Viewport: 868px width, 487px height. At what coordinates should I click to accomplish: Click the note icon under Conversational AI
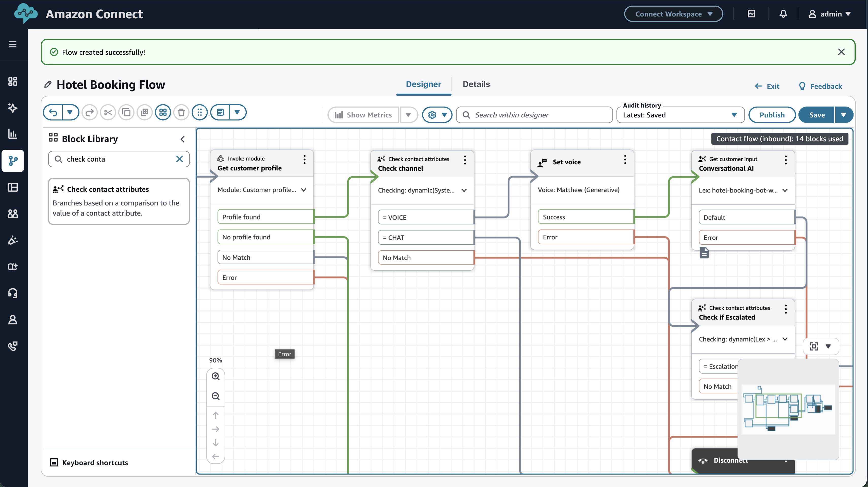pos(704,253)
